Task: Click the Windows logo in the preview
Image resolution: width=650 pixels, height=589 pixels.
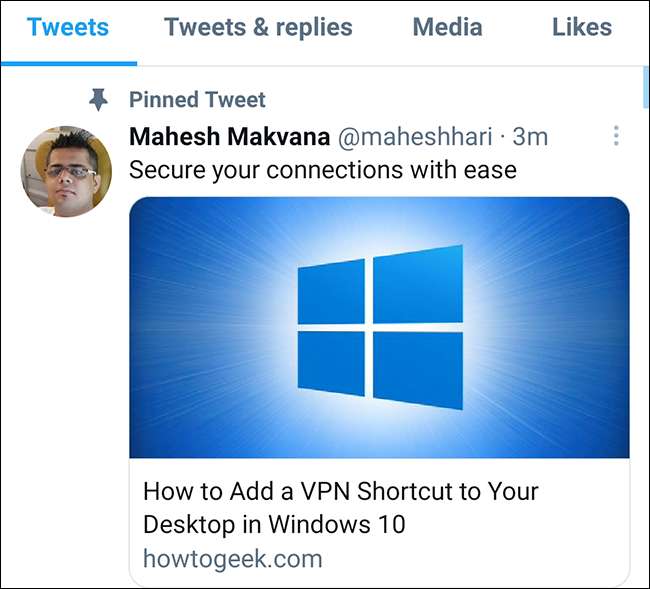Action: pos(380,327)
